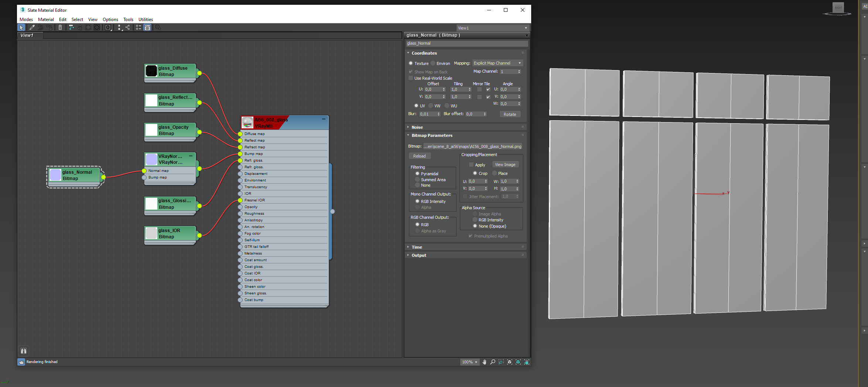Expand the Output rollout
868x387 pixels.
point(465,255)
